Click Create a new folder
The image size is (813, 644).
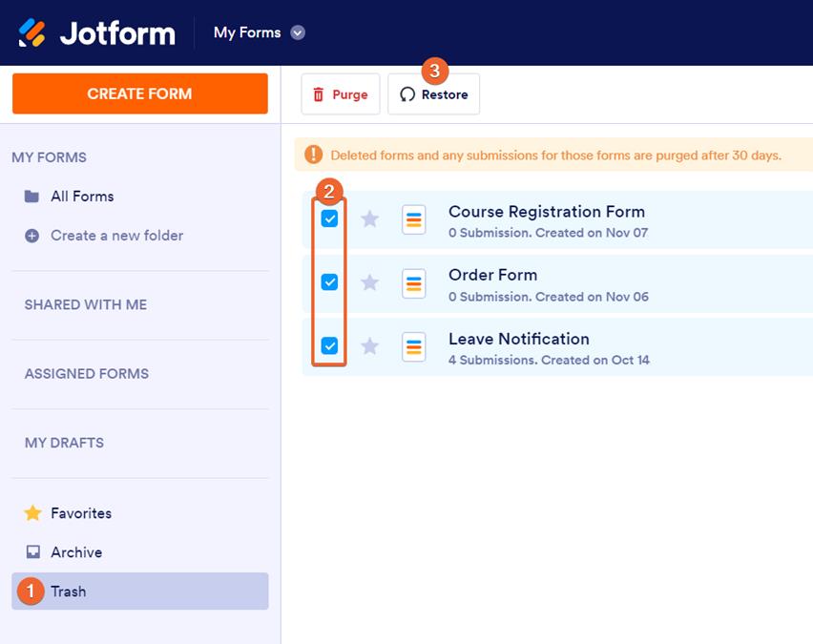pos(116,236)
